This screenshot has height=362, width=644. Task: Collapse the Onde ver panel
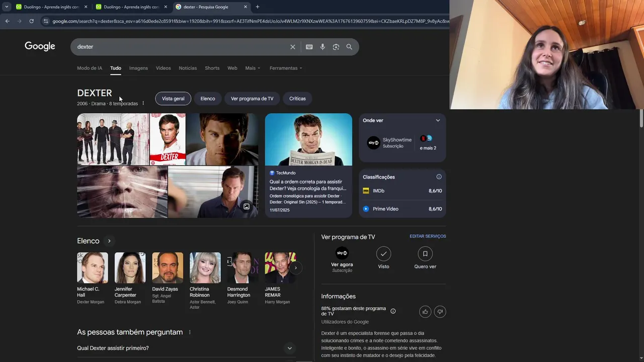438,120
